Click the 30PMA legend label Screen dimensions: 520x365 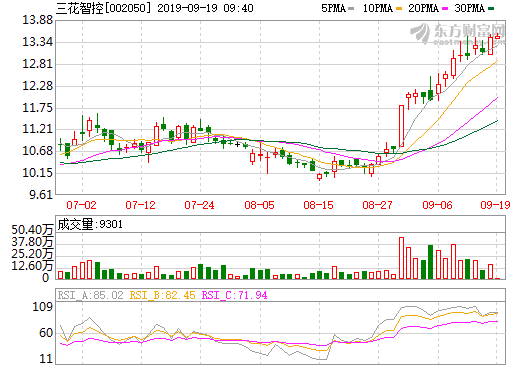tap(470, 8)
